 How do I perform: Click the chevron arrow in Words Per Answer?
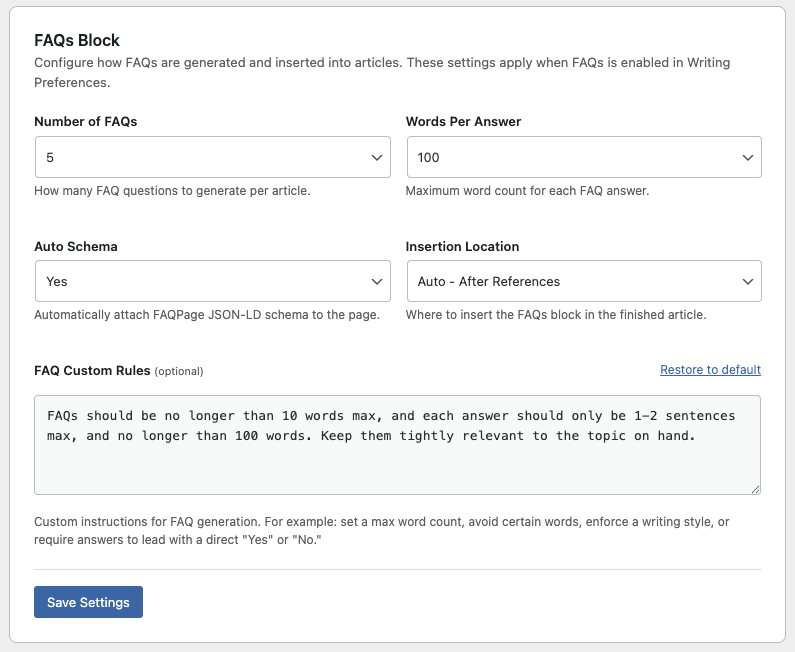pos(748,158)
